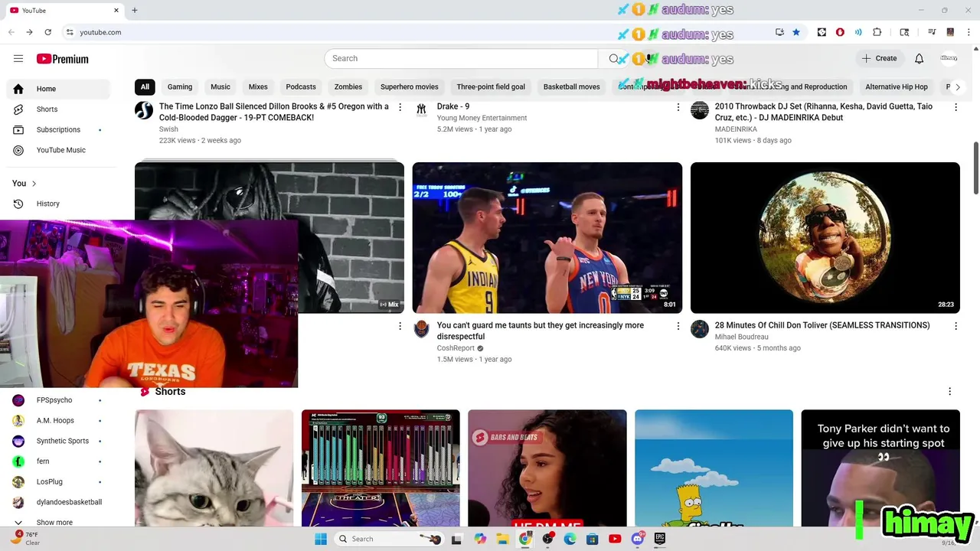This screenshot has height=551, width=980.
Task: Expand the You section chevron
Action: click(34, 184)
